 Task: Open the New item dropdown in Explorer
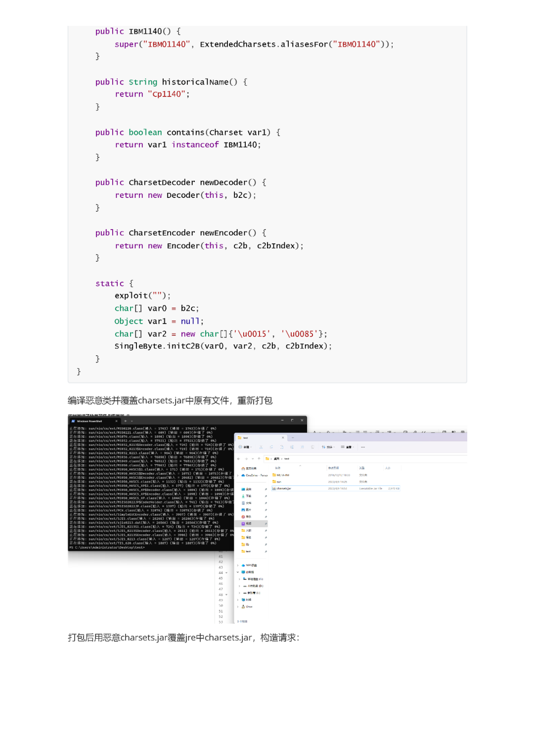pyautogui.click(x=244, y=447)
